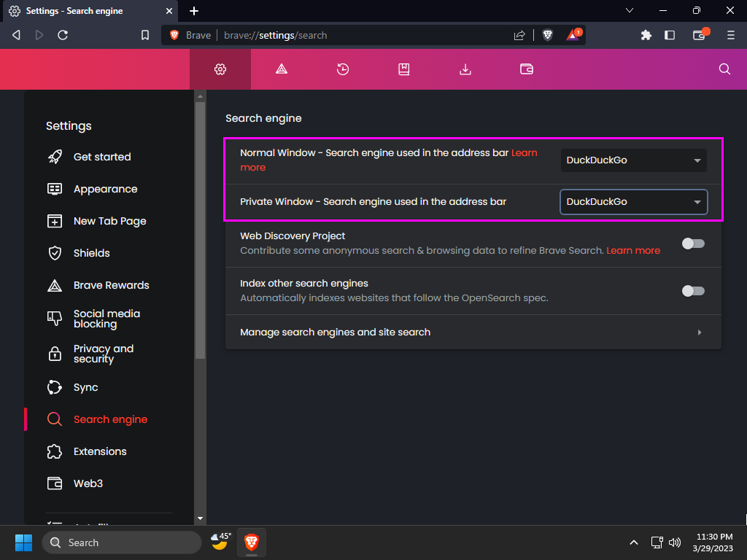
Task: Enable Web Discovery Project toggle
Action: click(x=693, y=244)
